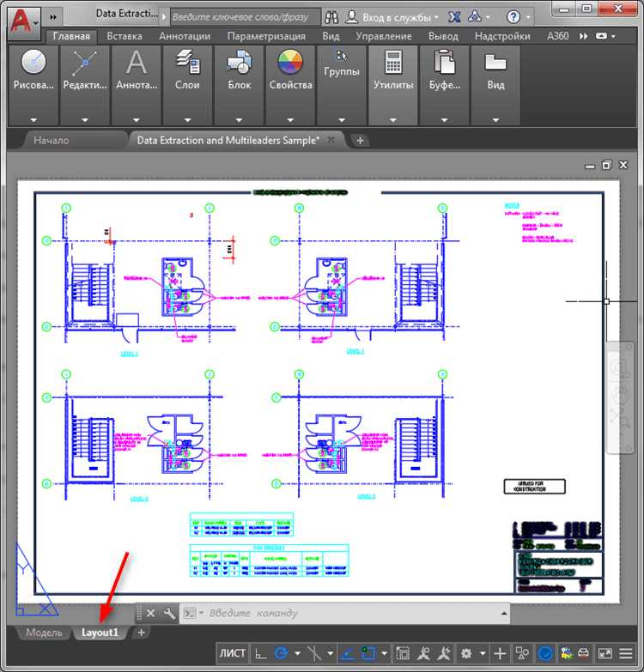Toggle polar tracking in the status bar
The image size is (644, 672).
282,654
